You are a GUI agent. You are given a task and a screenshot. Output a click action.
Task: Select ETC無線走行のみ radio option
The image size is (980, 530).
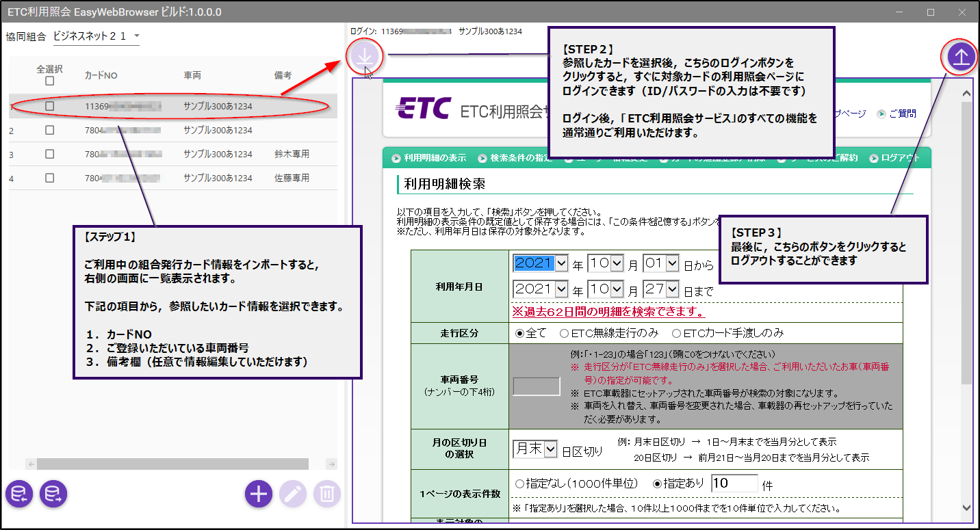(x=565, y=333)
